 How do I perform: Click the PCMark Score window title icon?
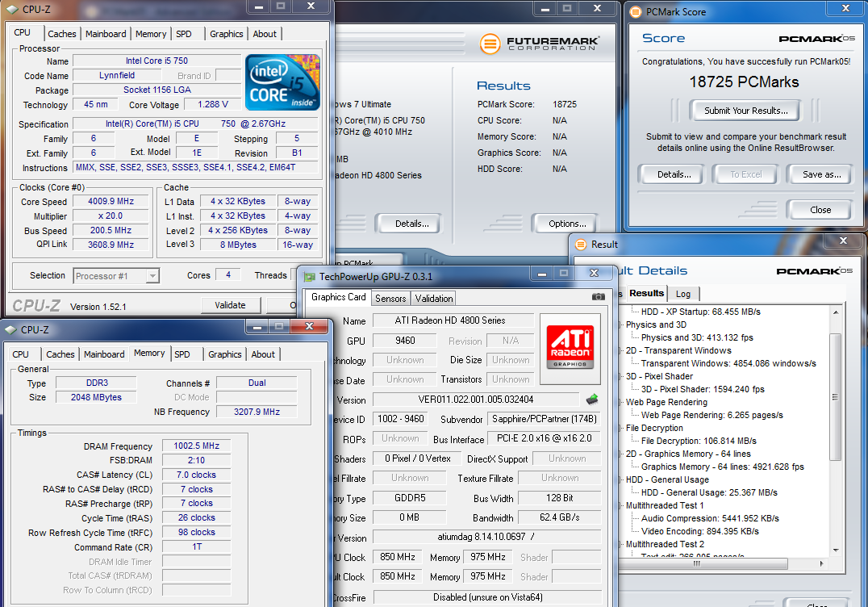click(x=636, y=11)
